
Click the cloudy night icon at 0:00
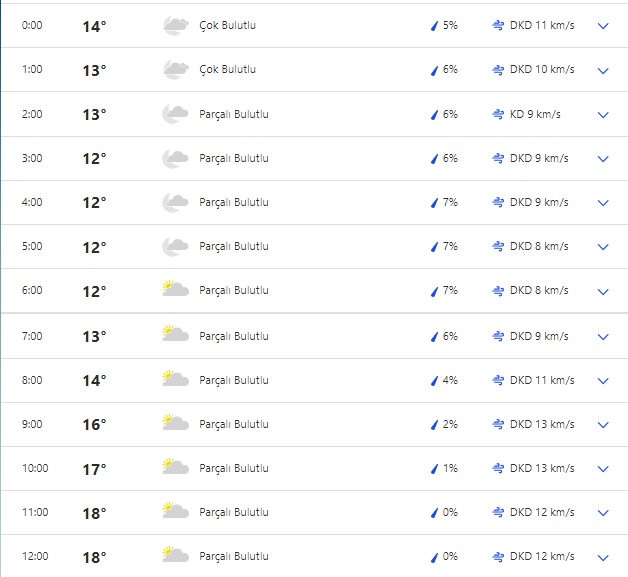pos(175,26)
